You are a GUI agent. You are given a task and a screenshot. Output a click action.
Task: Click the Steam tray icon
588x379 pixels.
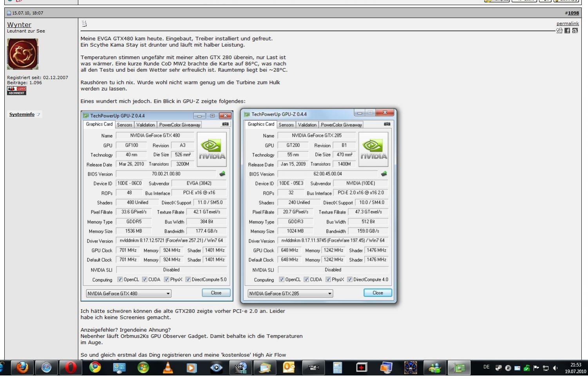tap(498, 368)
